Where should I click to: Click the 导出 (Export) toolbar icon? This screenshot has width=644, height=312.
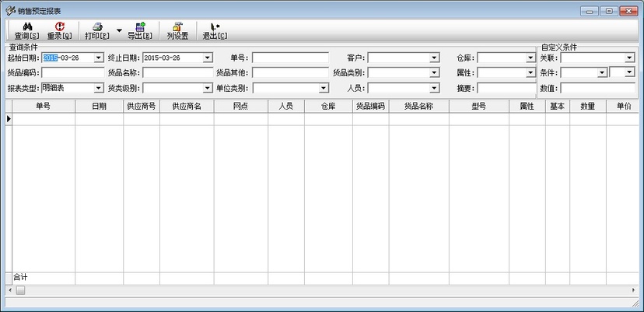click(140, 27)
